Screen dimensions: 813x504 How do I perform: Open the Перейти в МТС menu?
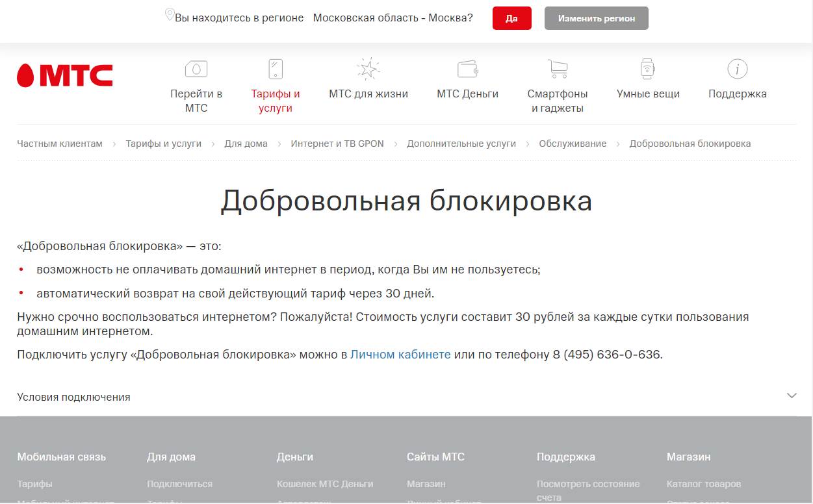[x=196, y=101]
